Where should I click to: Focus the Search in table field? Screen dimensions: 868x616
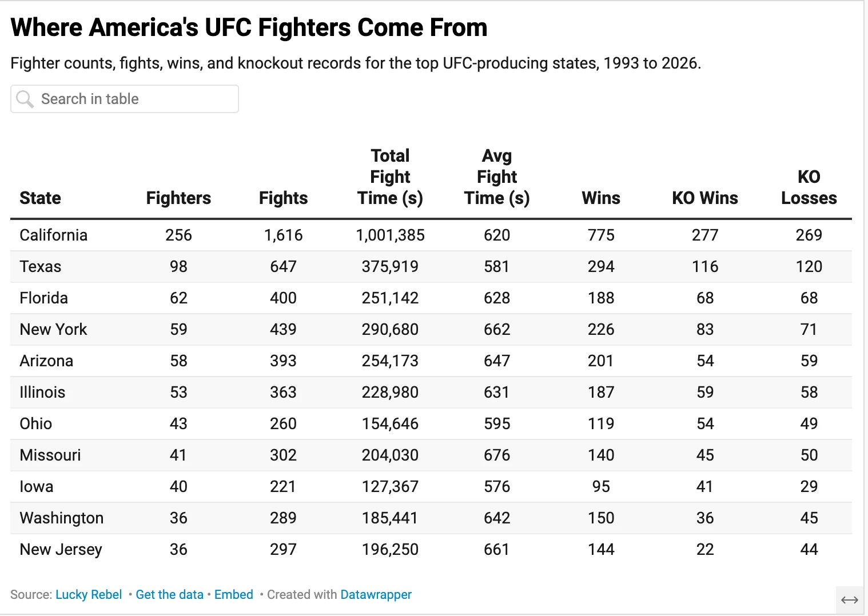point(125,99)
